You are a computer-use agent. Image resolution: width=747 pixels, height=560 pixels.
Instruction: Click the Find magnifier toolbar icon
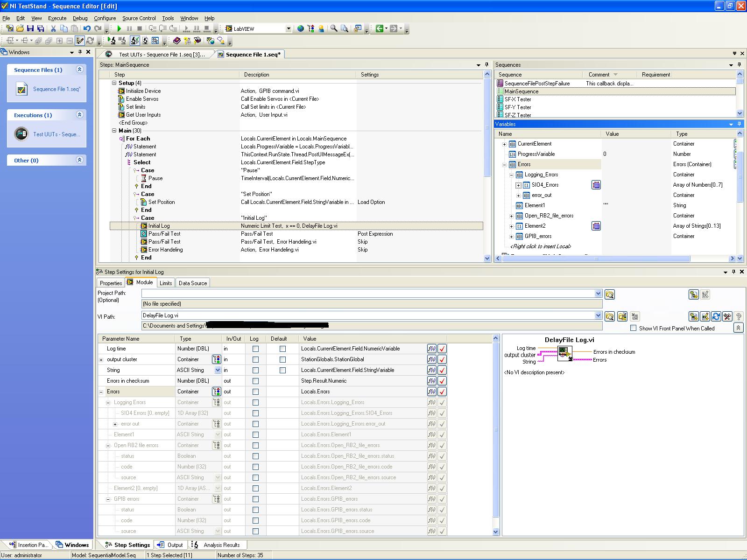pos(334,28)
